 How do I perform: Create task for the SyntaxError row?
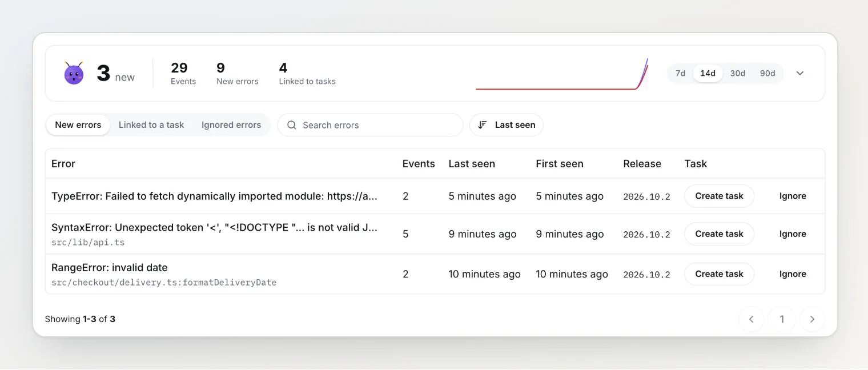pos(720,234)
